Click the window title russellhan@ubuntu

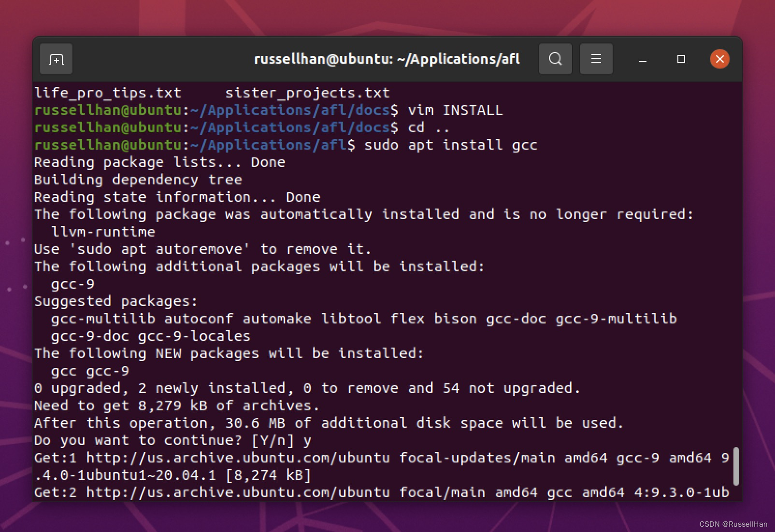pyautogui.click(x=387, y=59)
